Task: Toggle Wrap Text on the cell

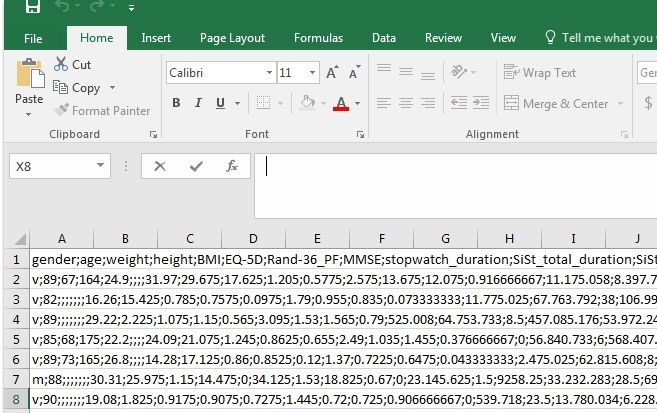Action: click(x=540, y=73)
